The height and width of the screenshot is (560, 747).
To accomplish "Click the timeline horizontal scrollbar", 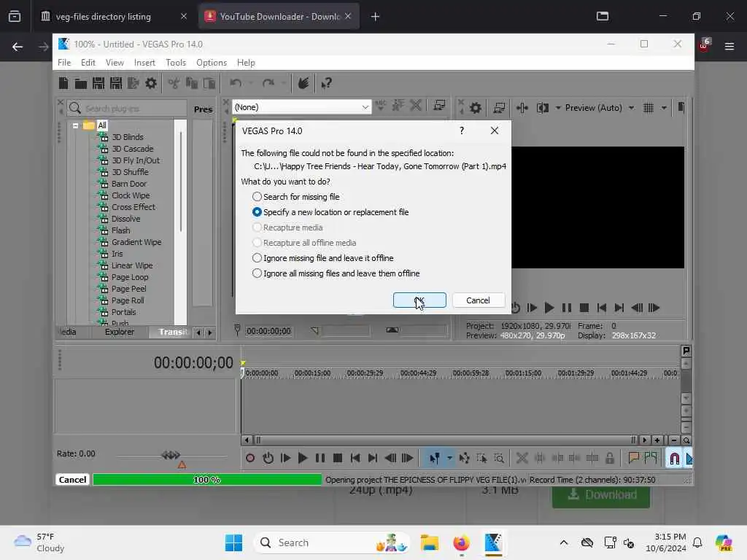I will pos(446,440).
